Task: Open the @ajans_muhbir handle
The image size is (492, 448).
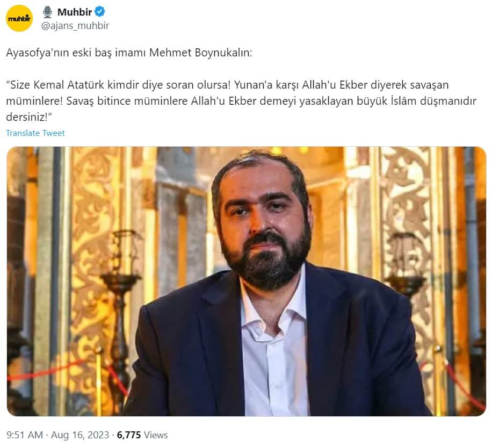Action: pos(75,26)
